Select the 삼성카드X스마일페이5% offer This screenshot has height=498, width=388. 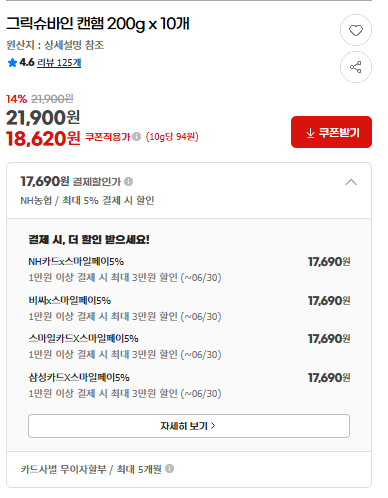coord(189,385)
